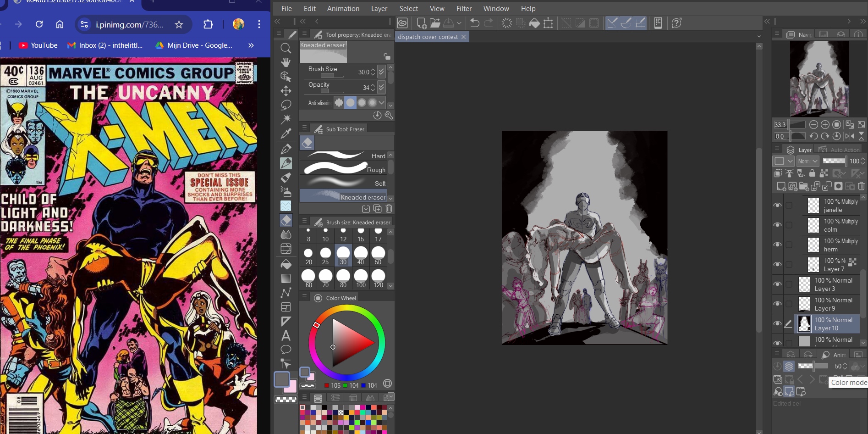Toggle visibility of Layer 3
The width and height of the screenshot is (868, 434).
coord(777,284)
